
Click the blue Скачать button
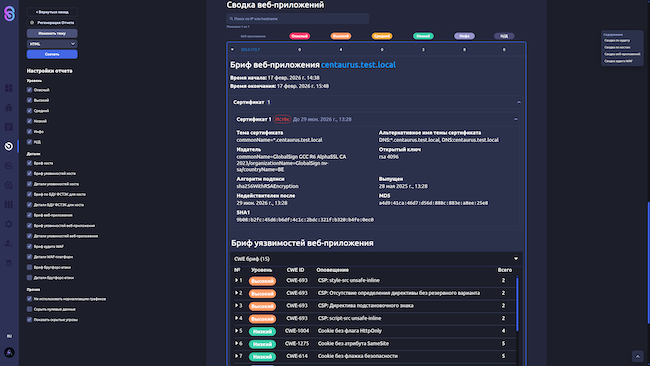tap(52, 54)
